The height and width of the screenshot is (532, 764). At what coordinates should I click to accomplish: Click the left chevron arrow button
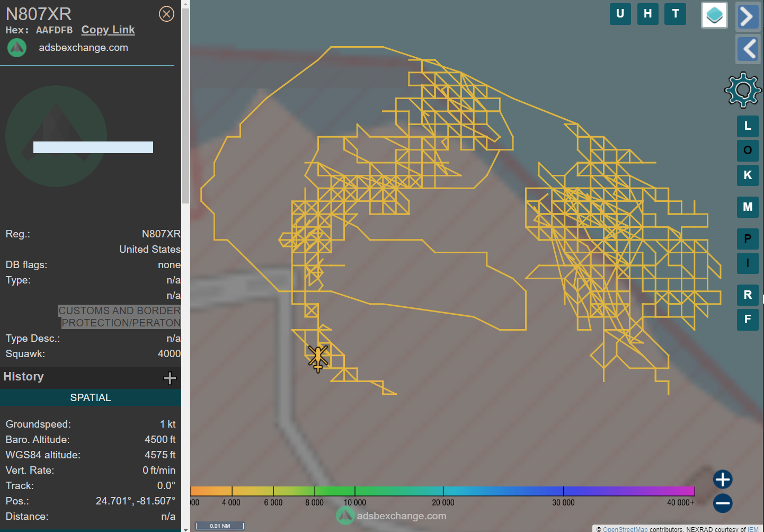click(748, 49)
